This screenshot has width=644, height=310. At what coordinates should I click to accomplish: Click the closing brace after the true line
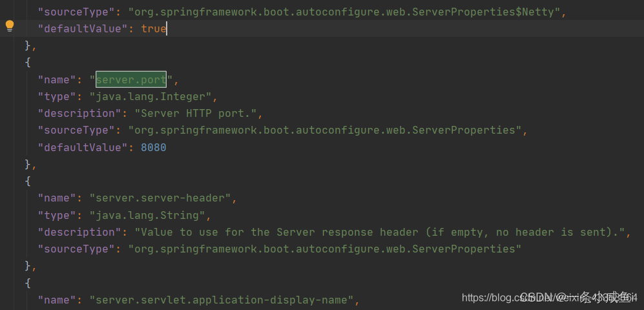pos(28,46)
